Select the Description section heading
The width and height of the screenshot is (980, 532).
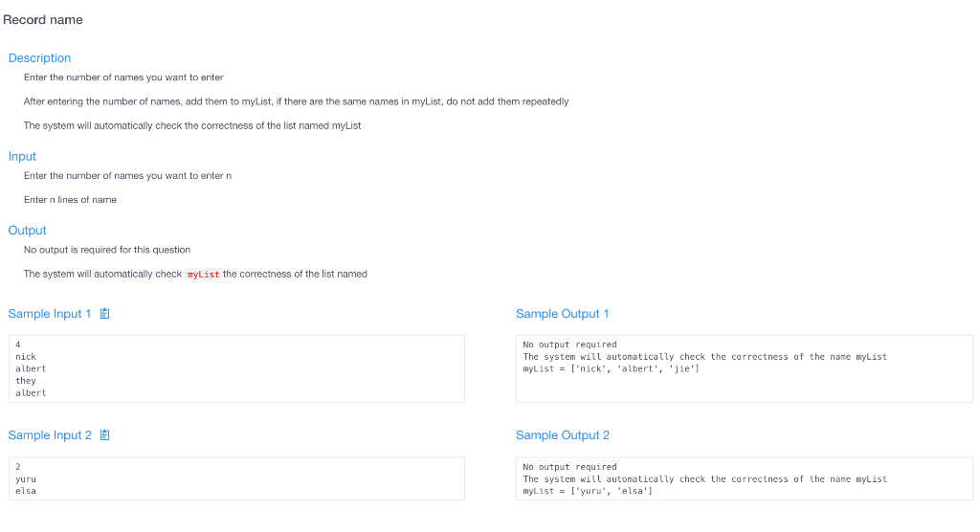point(39,58)
